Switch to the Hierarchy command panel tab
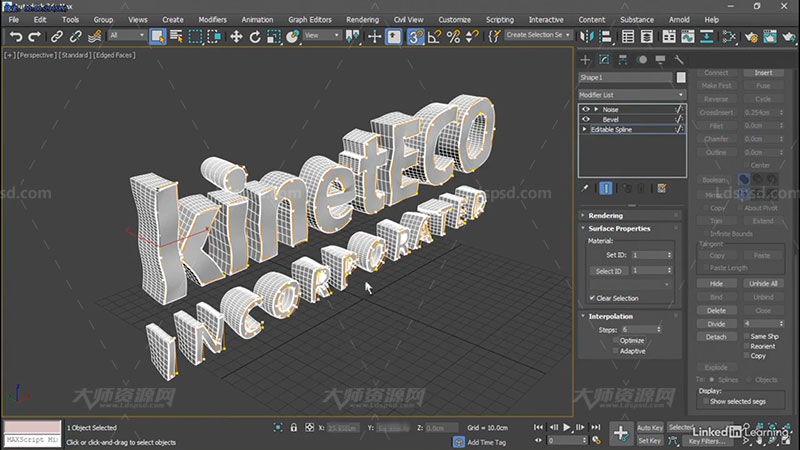Screen dimensions: 800x450 click(x=623, y=60)
